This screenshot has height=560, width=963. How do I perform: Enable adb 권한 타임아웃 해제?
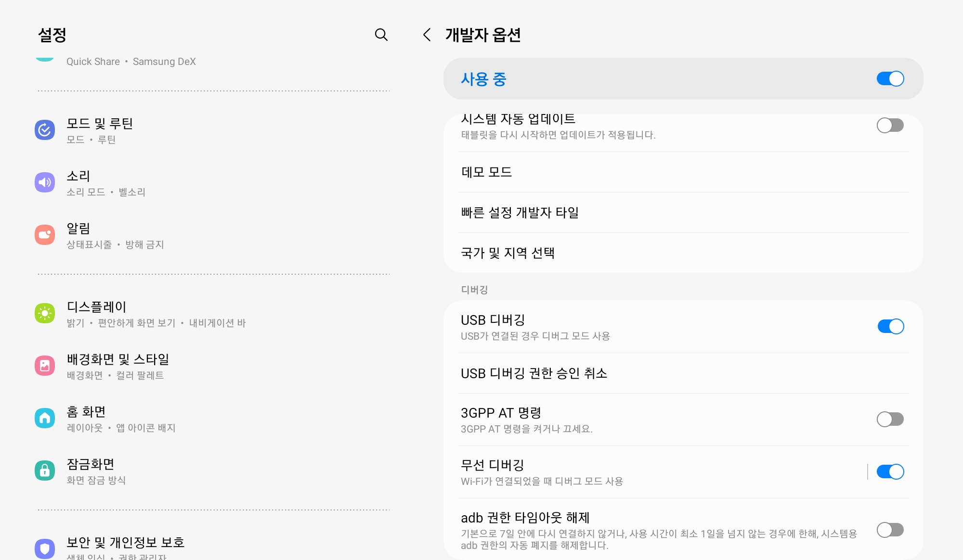[x=889, y=530]
